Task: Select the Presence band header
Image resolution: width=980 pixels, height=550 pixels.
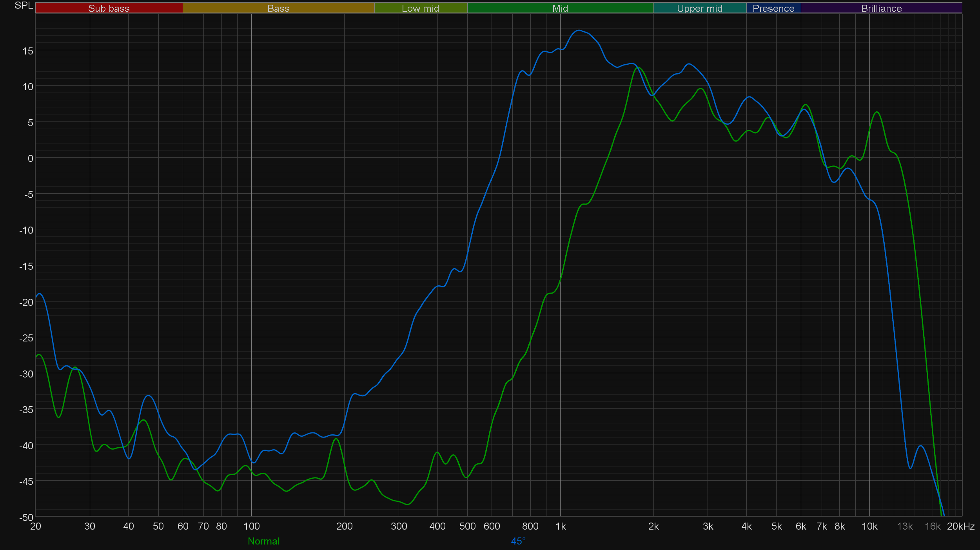Action: (x=773, y=8)
